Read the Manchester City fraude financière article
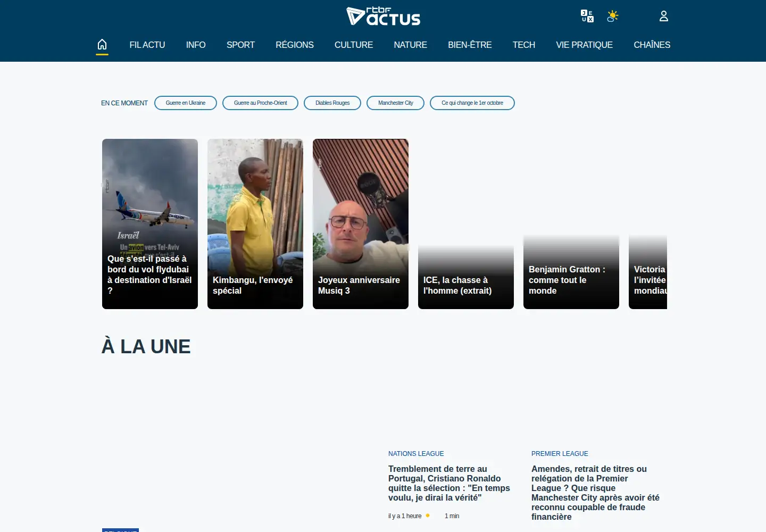 pos(595,493)
